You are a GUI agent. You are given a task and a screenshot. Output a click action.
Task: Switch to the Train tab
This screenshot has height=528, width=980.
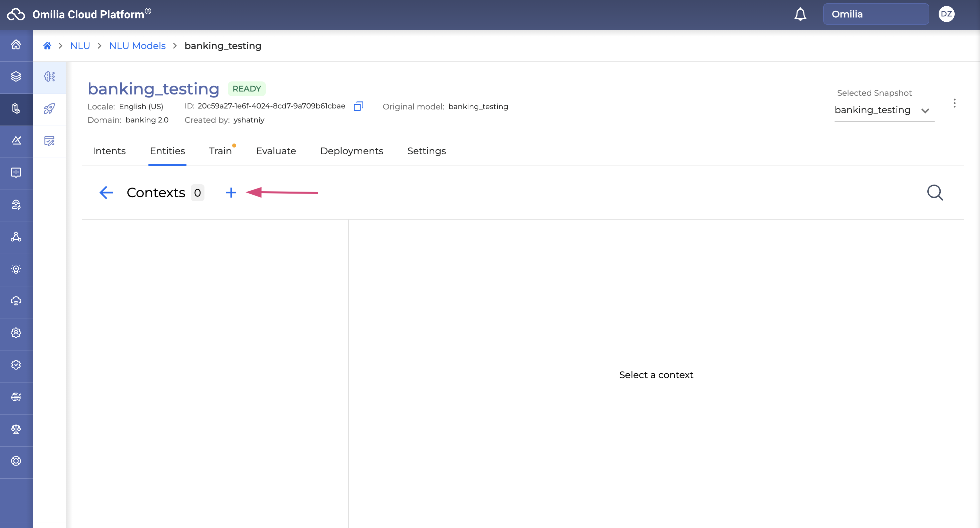point(220,151)
